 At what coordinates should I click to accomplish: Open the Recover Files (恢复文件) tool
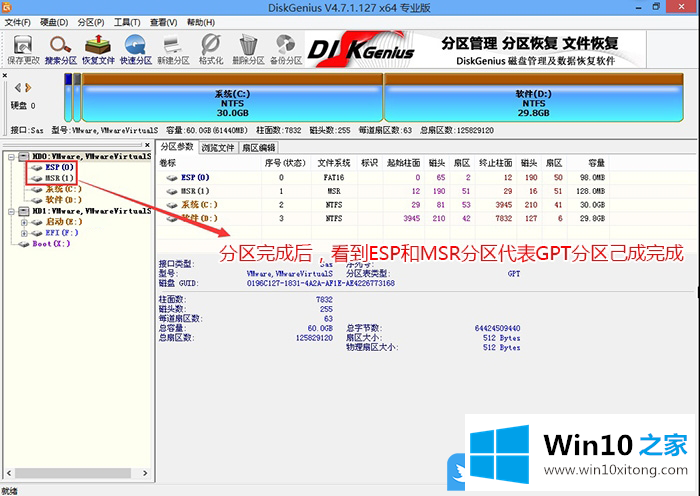coord(98,49)
